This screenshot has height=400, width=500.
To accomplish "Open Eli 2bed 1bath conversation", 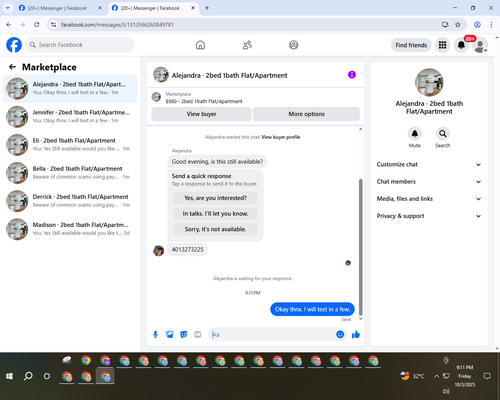I will pyautogui.click(x=70, y=145).
